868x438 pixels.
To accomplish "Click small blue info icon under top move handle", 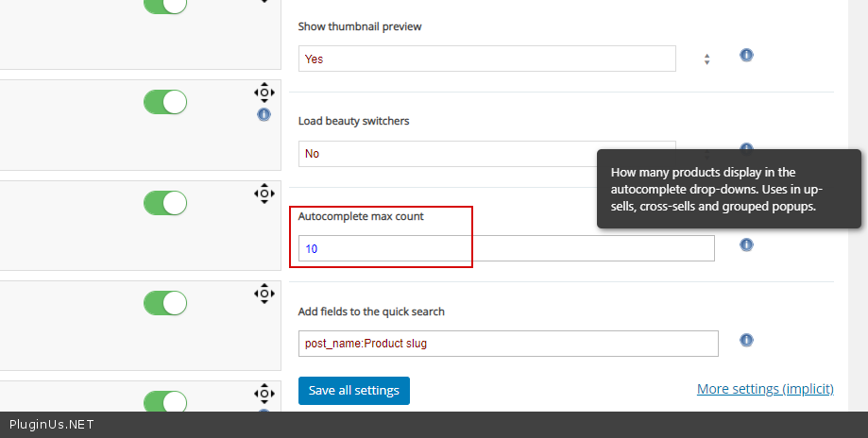I will (264, 114).
